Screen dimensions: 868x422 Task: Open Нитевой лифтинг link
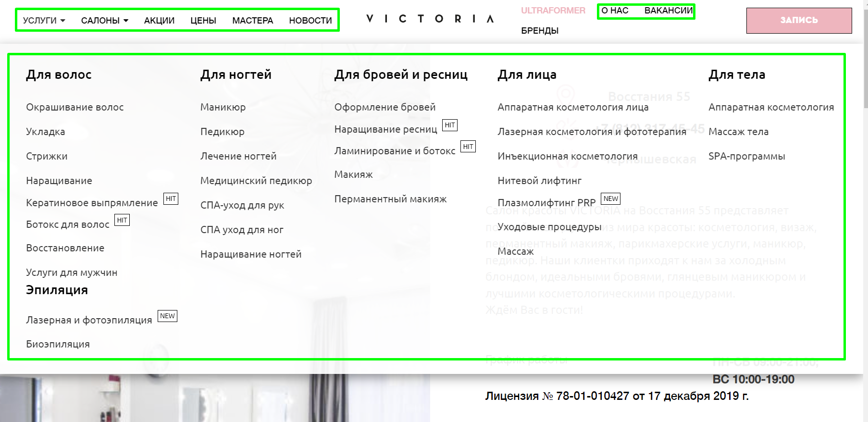click(539, 181)
